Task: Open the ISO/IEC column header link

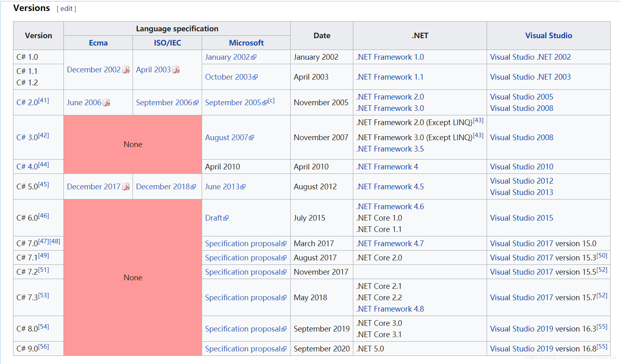Action: click(x=168, y=43)
